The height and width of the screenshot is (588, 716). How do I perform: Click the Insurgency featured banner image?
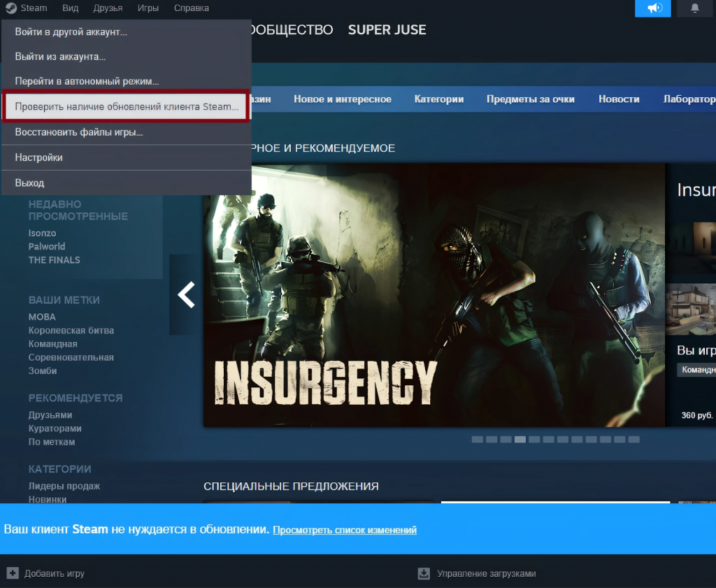pos(434,295)
